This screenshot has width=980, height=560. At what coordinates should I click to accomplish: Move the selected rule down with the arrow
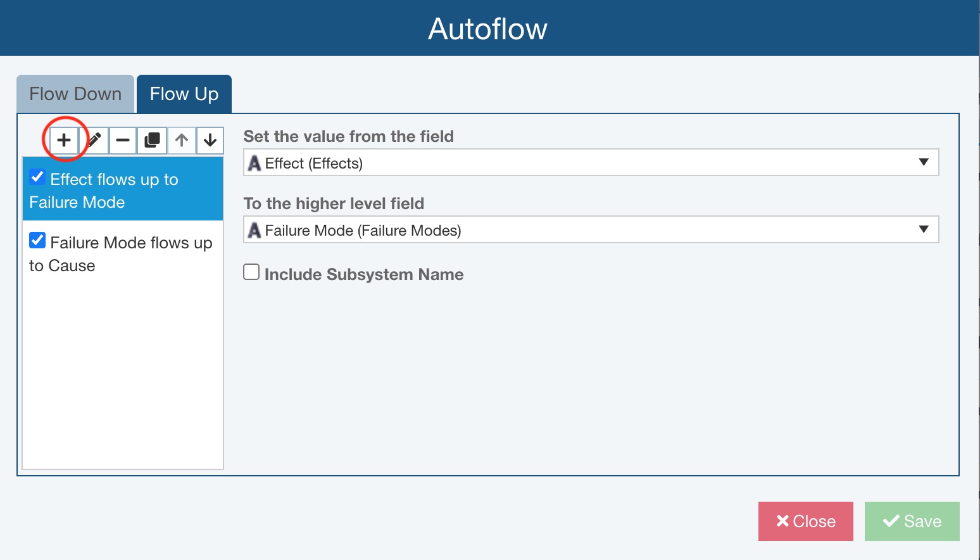tap(210, 140)
